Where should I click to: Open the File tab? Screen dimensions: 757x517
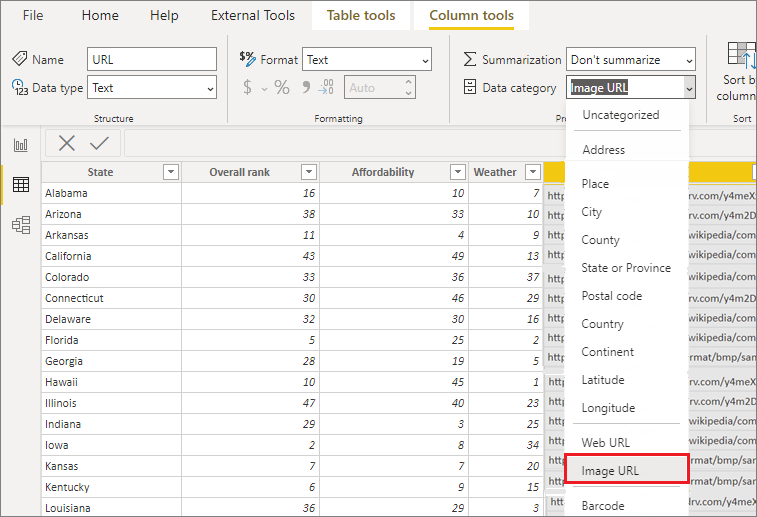[x=33, y=15]
